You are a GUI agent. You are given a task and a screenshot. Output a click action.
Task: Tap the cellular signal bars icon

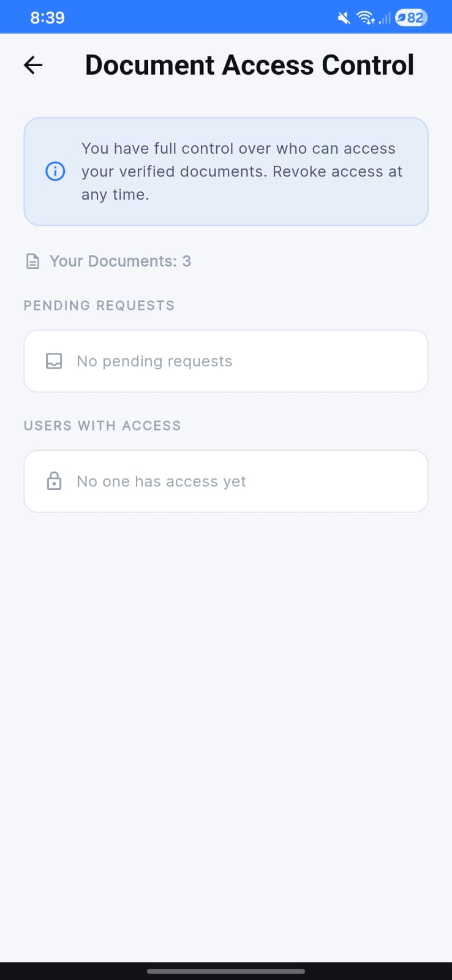pyautogui.click(x=385, y=18)
